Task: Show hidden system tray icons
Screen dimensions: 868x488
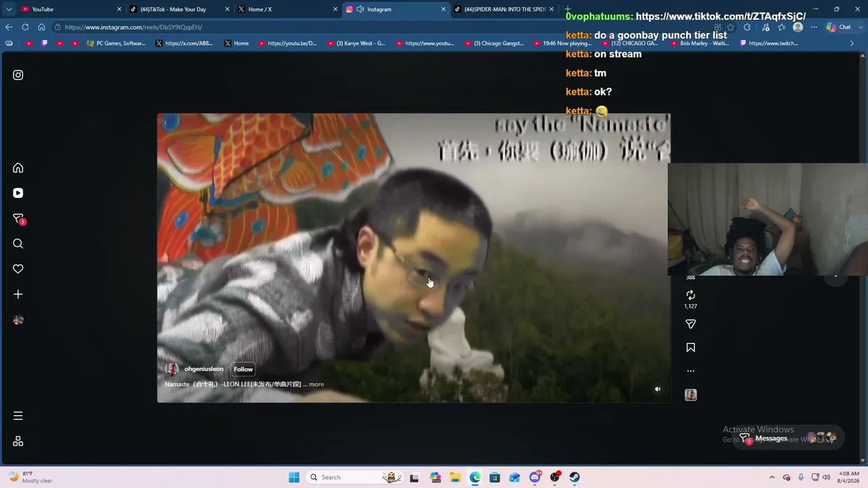Action: (772, 477)
